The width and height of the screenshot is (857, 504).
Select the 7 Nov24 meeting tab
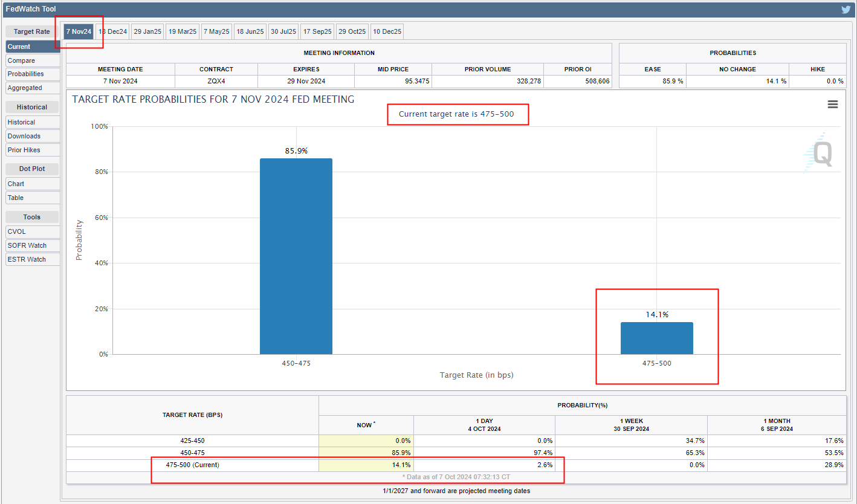pyautogui.click(x=79, y=31)
